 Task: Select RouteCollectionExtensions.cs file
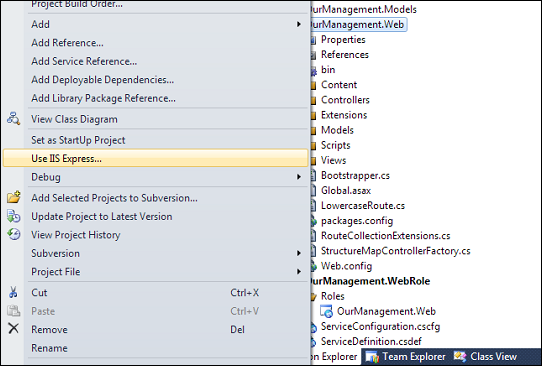point(386,236)
